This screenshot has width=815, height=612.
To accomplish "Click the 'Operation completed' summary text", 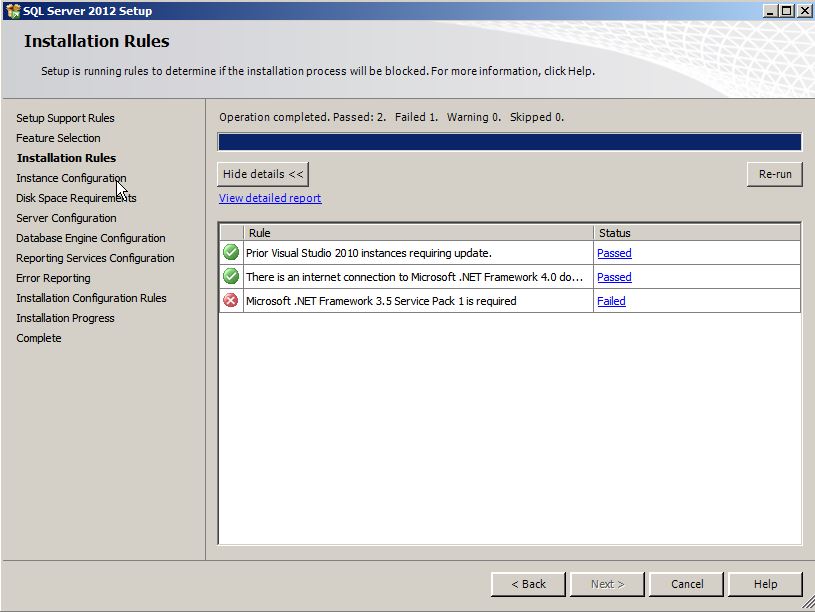I will [x=391, y=117].
